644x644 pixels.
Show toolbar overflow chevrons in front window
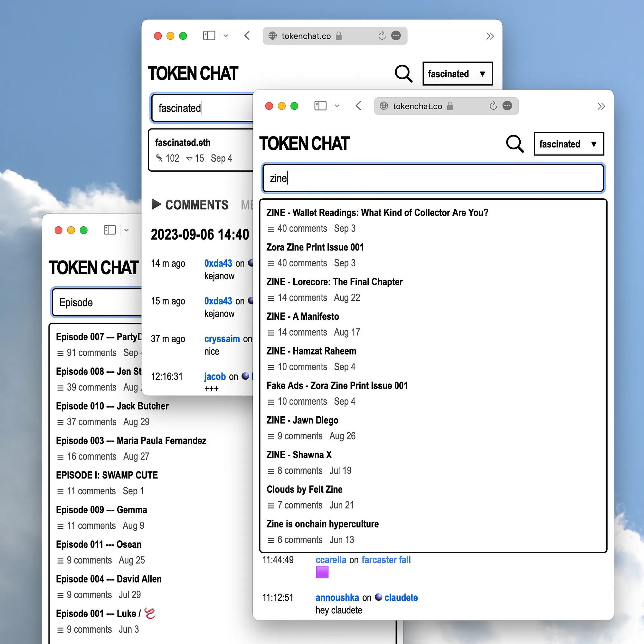click(601, 106)
